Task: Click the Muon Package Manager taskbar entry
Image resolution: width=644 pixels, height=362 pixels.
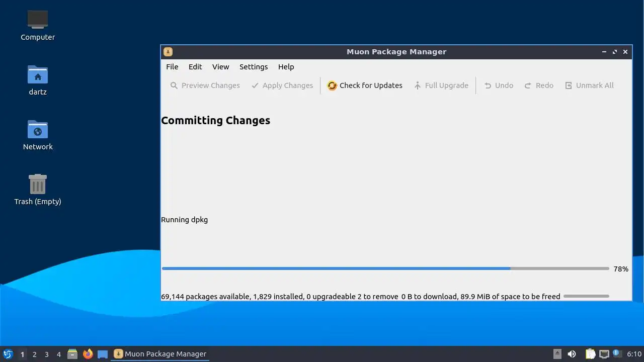Action: (160, 354)
